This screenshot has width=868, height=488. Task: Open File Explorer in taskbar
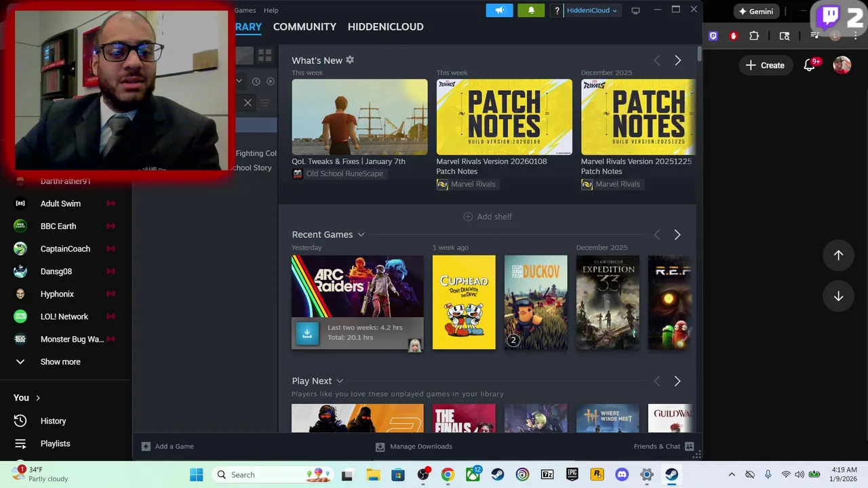(373, 474)
